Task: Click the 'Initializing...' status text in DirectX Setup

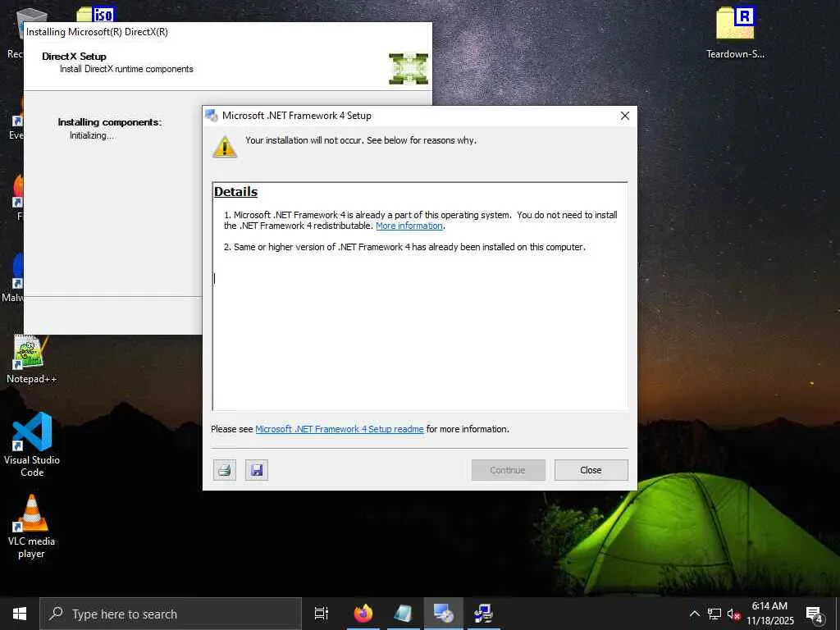Action: 92,135
